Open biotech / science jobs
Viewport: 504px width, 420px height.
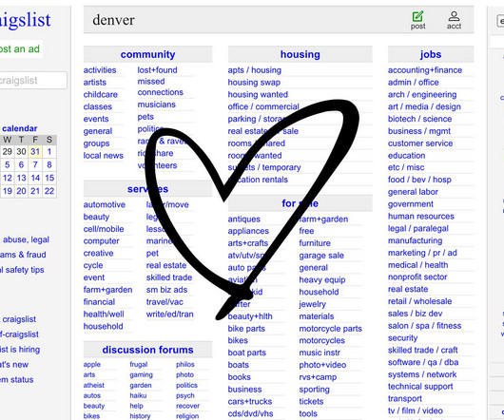point(419,119)
